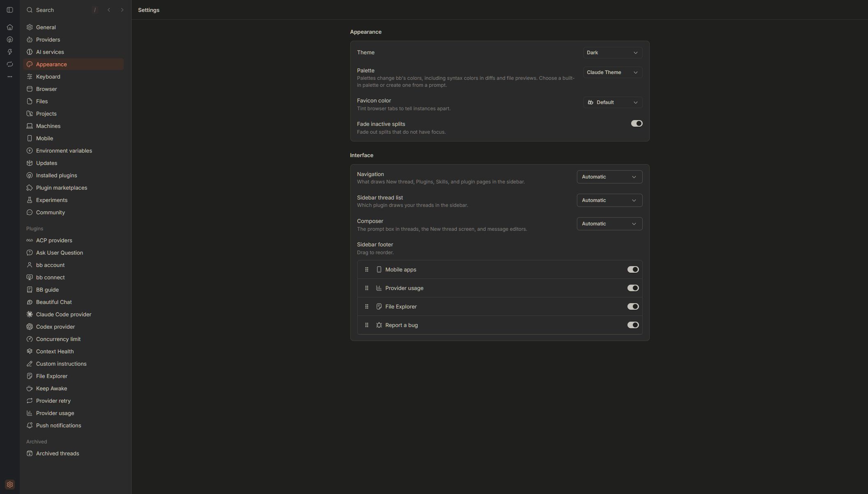This screenshot has height=494, width=868.
Task: Open Archived threads link
Action: click(x=74, y=453)
